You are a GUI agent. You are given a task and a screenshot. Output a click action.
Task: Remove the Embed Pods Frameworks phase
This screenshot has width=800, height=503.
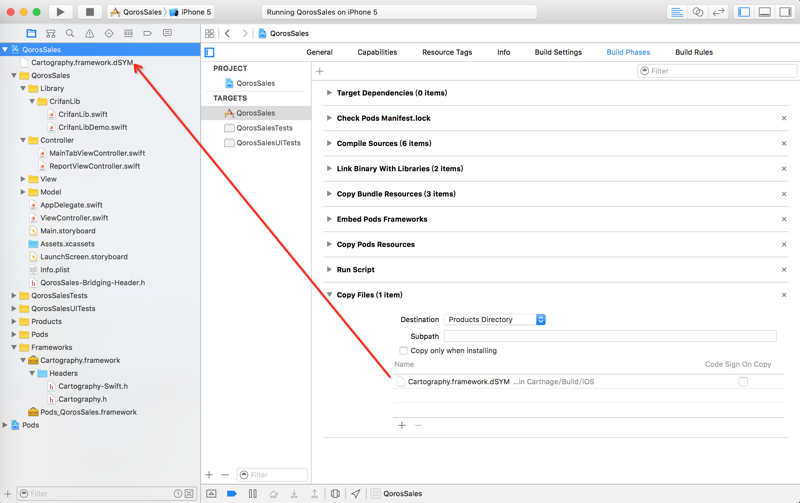(x=784, y=219)
